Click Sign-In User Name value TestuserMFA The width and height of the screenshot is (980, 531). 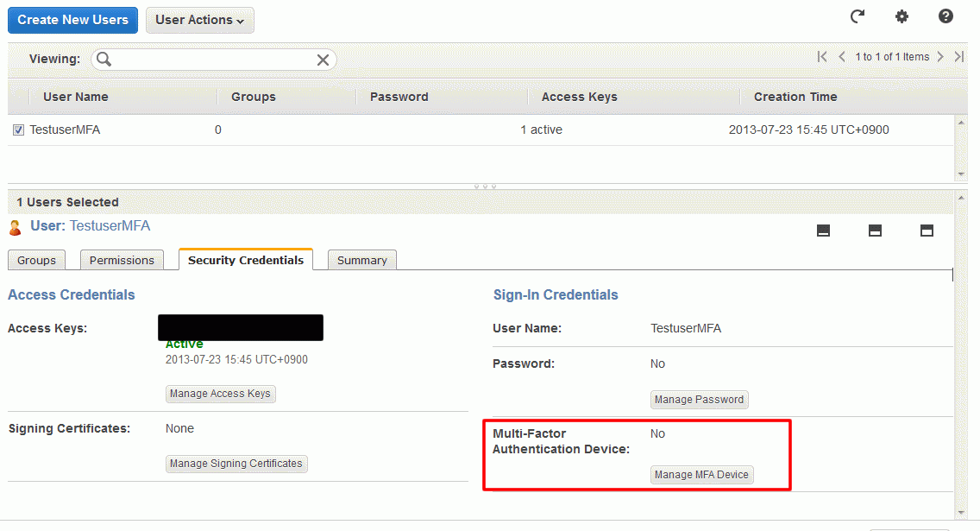point(686,328)
